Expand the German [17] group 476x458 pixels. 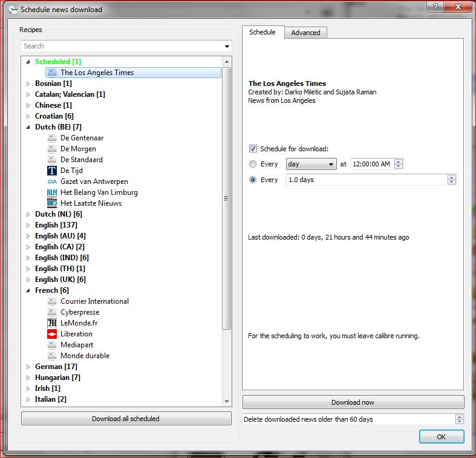coord(28,367)
